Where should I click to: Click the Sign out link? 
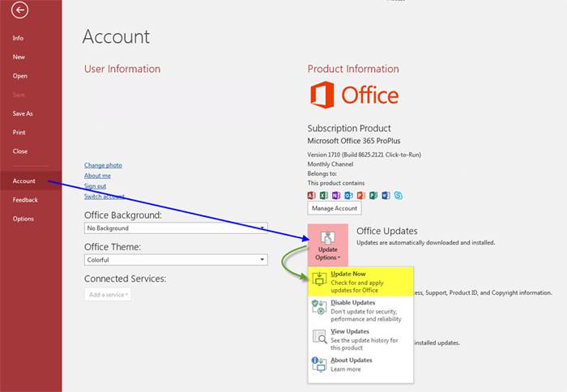[95, 186]
